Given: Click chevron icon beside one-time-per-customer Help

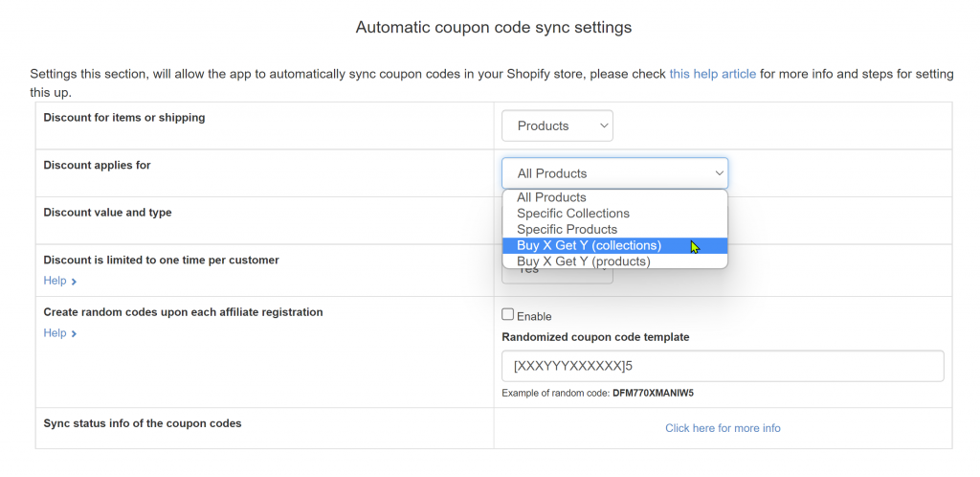Looking at the screenshot, I should (x=74, y=282).
